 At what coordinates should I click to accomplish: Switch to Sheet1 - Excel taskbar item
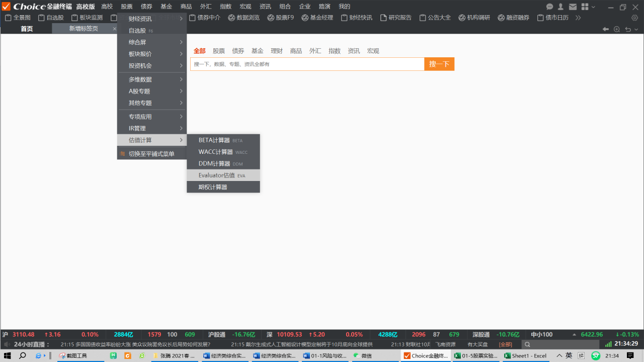click(x=525, y=355)
